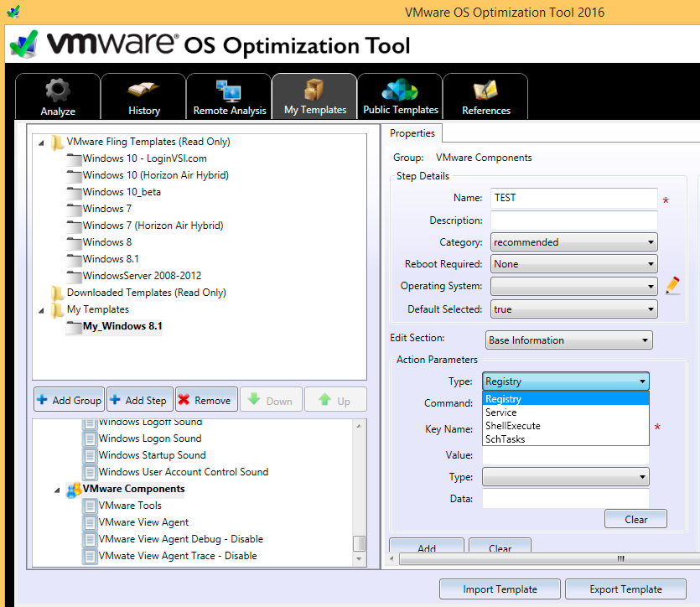This screenshot has height=607, width=700.
Task: Click into the Description text field
Action: pyautogui.click(x=573, y=220)
